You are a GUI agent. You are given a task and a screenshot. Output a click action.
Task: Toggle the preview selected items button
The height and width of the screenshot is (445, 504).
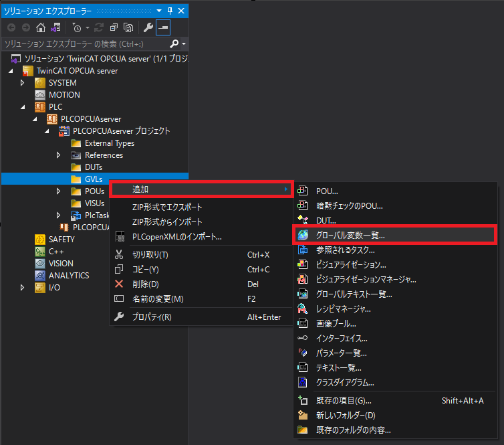tap(163, 27)
